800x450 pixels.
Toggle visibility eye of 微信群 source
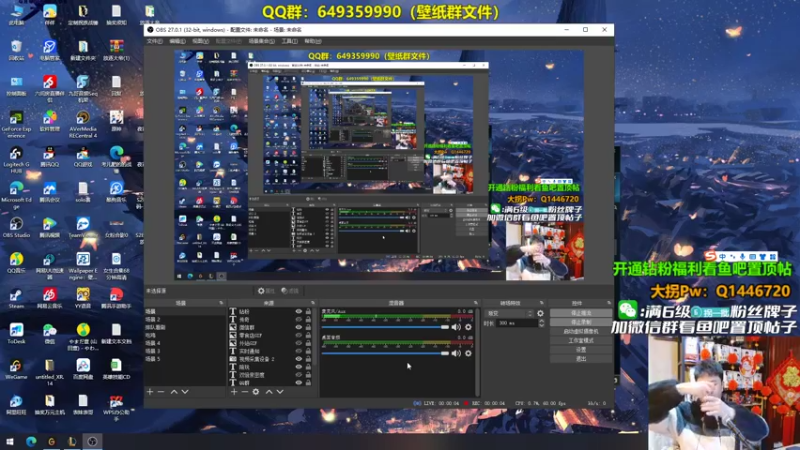(299, 327)
